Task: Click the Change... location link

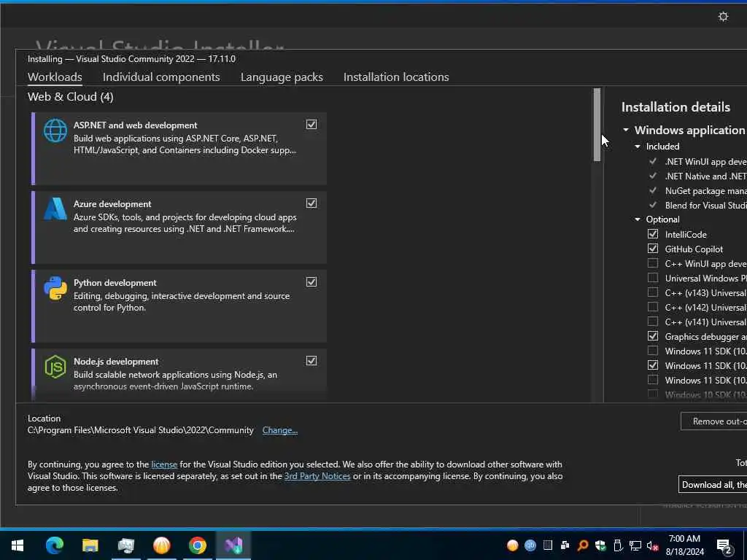Action: coord(279,430)
